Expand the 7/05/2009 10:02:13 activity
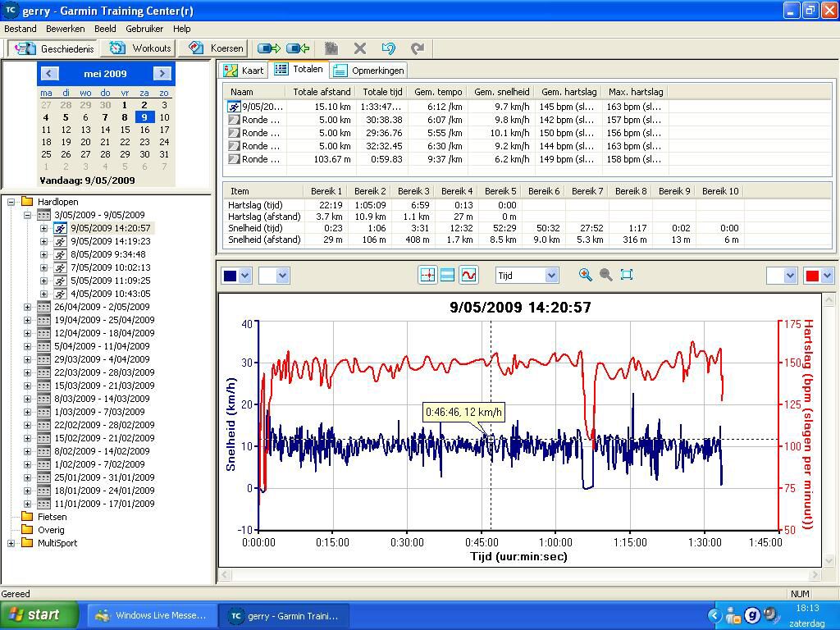The image size is (840, 630). point(44,268)
